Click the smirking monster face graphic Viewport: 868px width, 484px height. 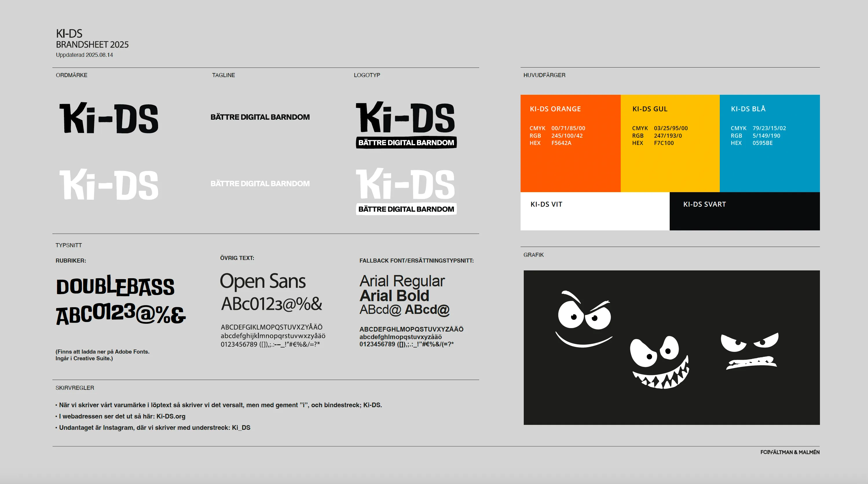click(584, 319)
